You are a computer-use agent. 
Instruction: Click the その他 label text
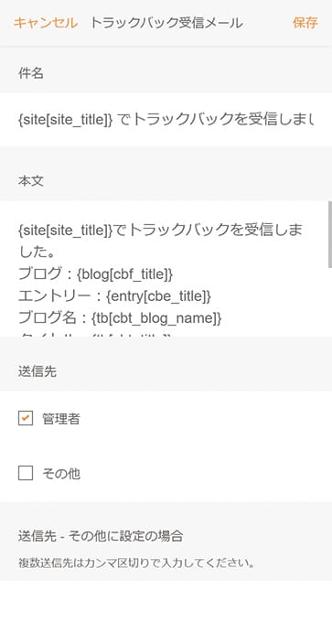coord(60,474)
